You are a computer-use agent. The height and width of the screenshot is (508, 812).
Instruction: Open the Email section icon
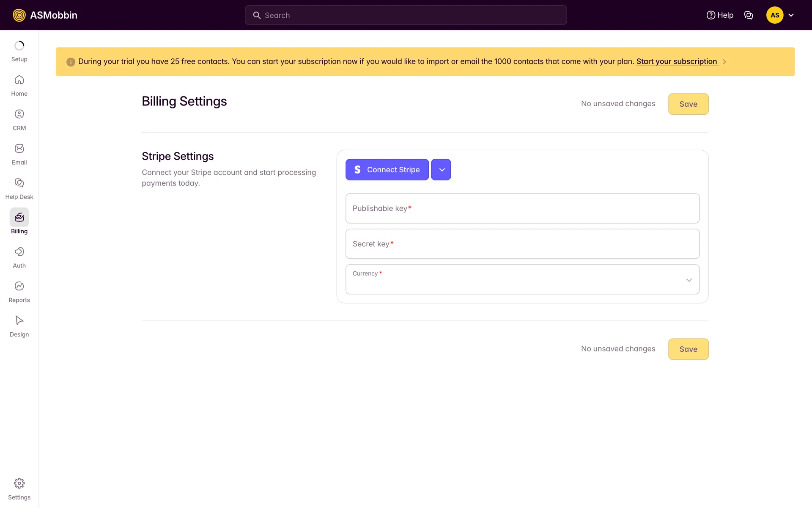(x=19, y=149)
